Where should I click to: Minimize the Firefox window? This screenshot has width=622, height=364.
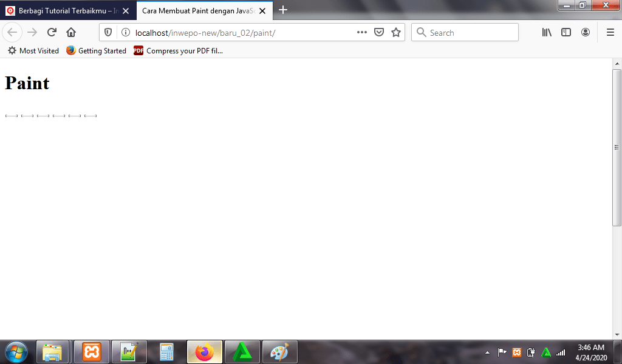[x=567, y=5]
